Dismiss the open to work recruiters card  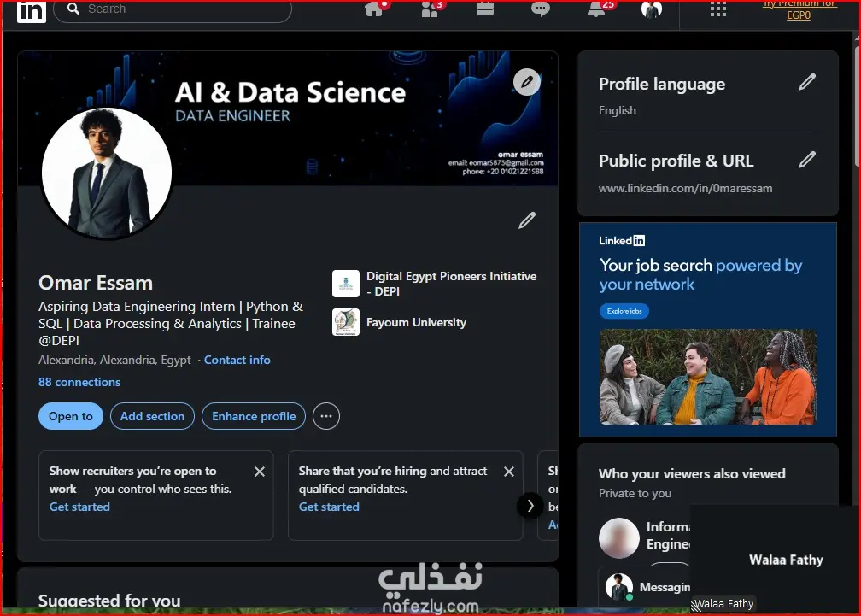click(260, 472)
